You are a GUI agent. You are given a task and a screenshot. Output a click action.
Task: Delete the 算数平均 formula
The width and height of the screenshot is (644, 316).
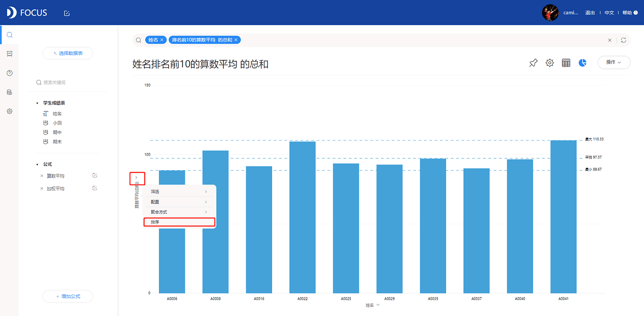pos(42,176)
